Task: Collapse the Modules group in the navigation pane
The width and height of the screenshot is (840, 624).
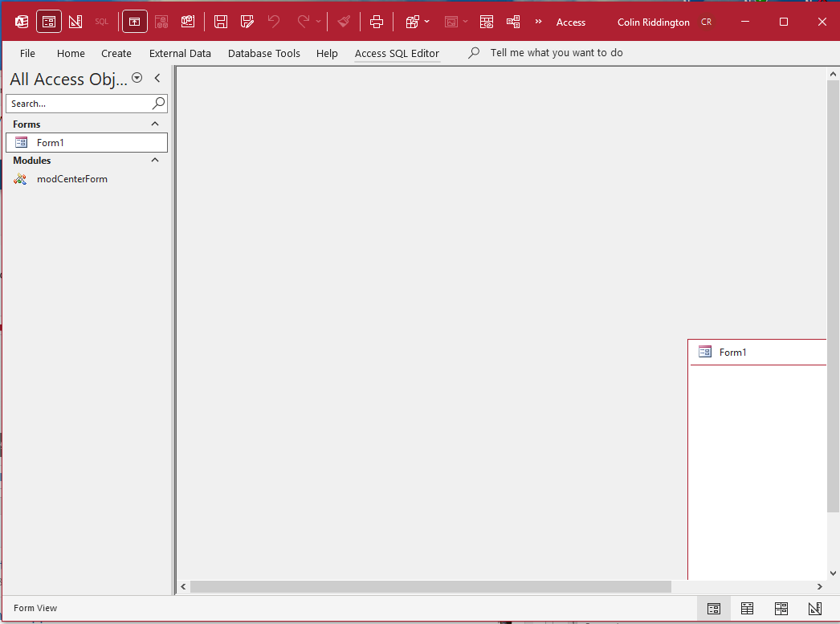Action: (155, 161)
